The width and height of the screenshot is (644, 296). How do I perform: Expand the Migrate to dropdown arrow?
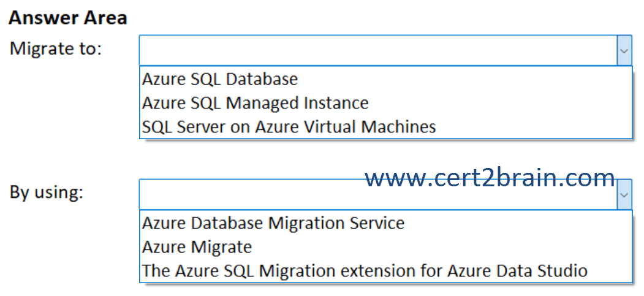point(624,50)
